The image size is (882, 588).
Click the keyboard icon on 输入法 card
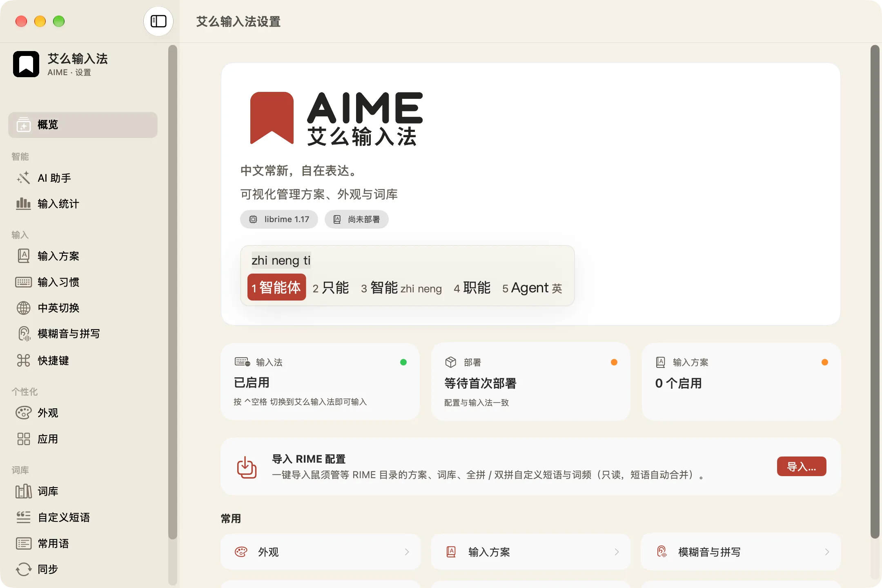[x=243, y=362]
